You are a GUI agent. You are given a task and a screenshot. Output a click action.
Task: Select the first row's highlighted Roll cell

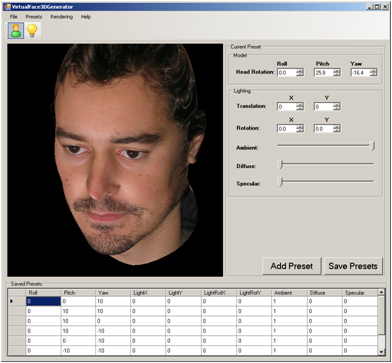(x=43, y=301)
